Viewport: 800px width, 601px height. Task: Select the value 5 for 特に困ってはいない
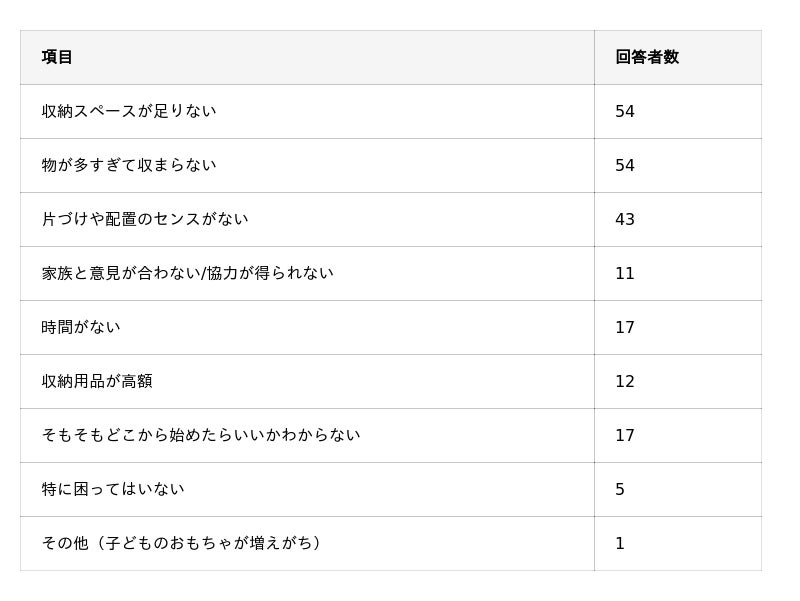pyautogui.click(x=620, y=489)
